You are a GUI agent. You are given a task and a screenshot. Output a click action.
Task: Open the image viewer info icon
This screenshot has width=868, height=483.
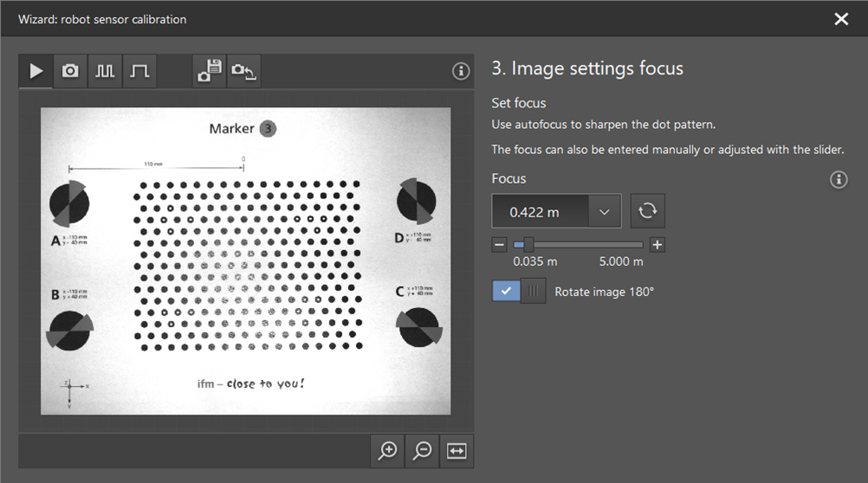[x=461, y=72]
